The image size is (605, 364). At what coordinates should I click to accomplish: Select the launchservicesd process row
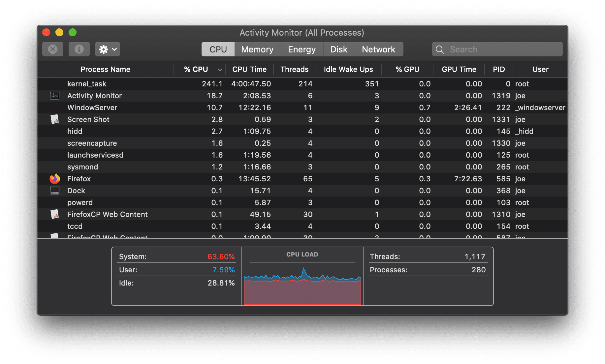pyautogui.click(x=302, y=155)
